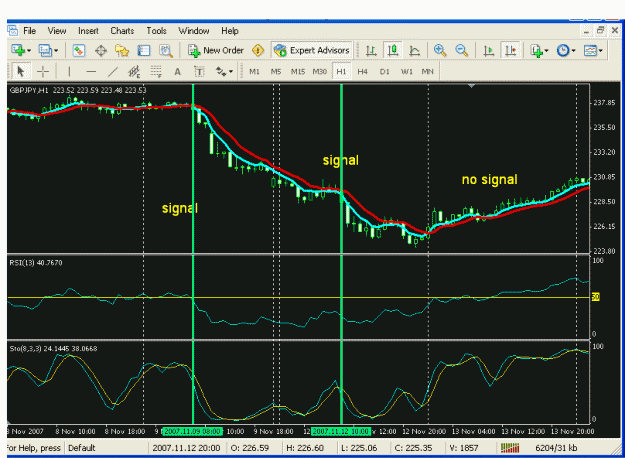
Task: Toggle the Chart Shift icon
Action: point(510,51)
